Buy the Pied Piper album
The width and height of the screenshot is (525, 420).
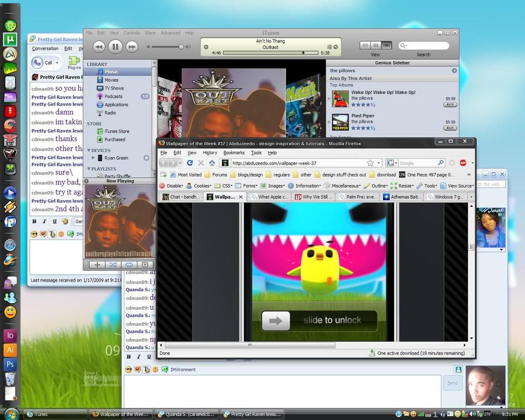450,128
